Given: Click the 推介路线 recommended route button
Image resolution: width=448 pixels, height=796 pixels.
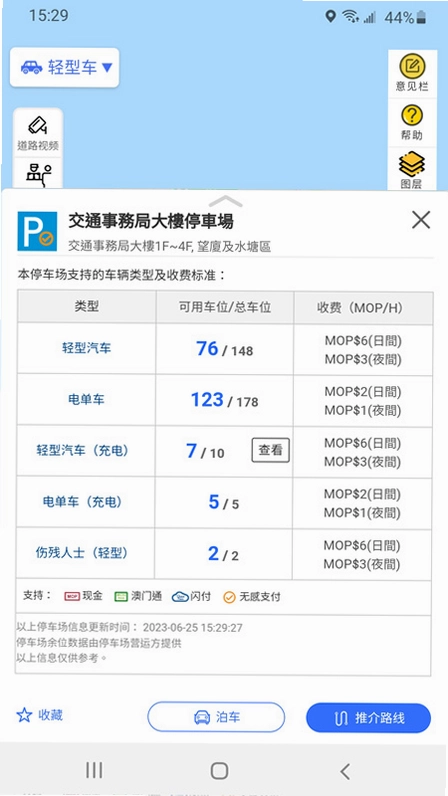Looking at the screenshot, I should click(x=368, y=718).
